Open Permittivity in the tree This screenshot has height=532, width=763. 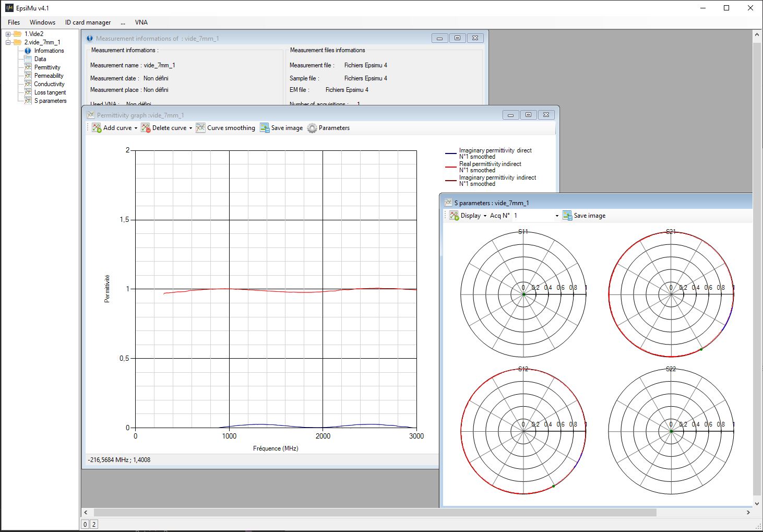point(47,67)
